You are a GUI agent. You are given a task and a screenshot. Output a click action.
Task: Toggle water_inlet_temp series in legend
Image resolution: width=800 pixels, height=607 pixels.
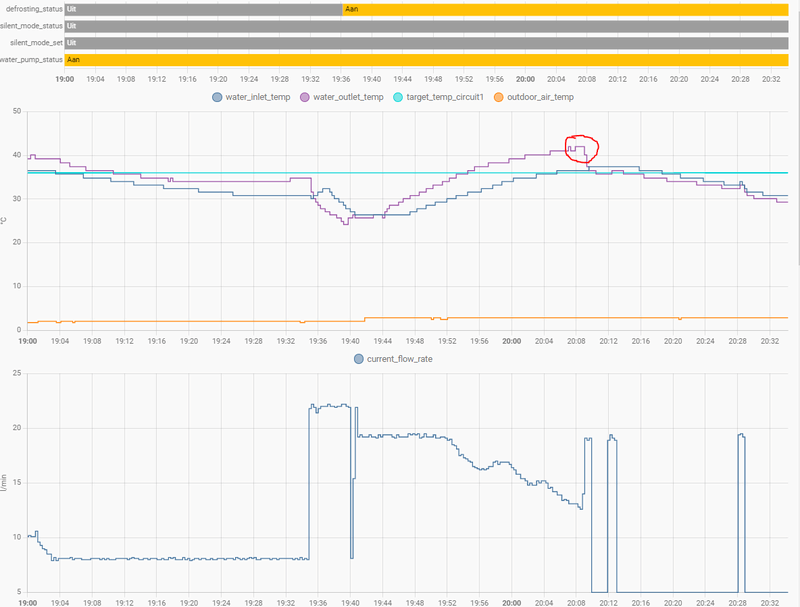[x=251, y=97]
